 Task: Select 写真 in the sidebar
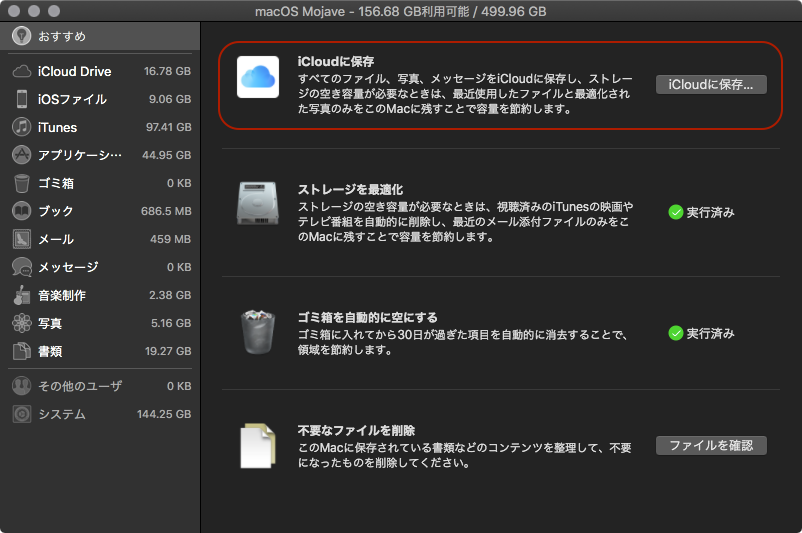click(x=101, y=323)
